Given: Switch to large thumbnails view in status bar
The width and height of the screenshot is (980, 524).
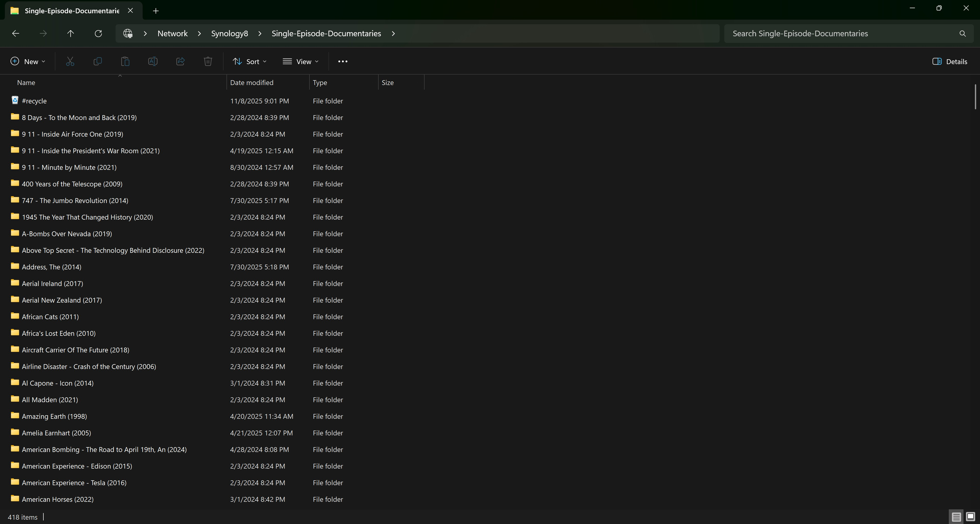Looking at the screenshot, I should point(970,516).
